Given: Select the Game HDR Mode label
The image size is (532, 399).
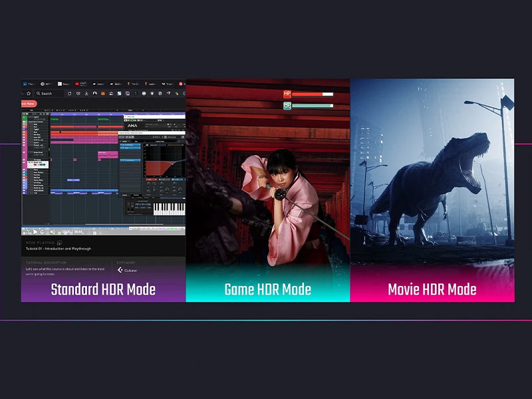Looking at the screenshot, I should (x=268, y=289).
